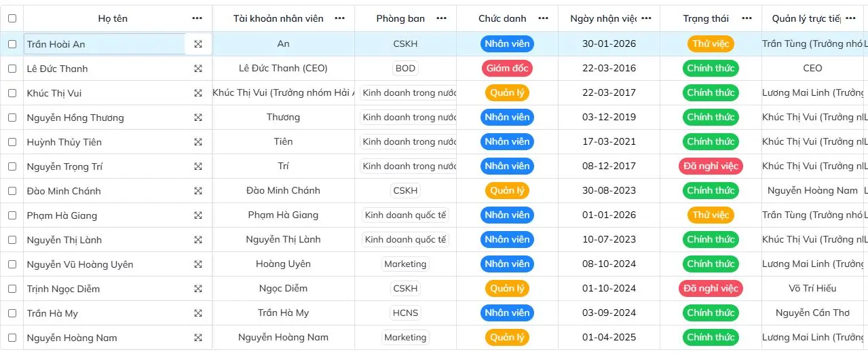Click expand icon for Trịnh Ngọc Diễm

coord(198,289)
